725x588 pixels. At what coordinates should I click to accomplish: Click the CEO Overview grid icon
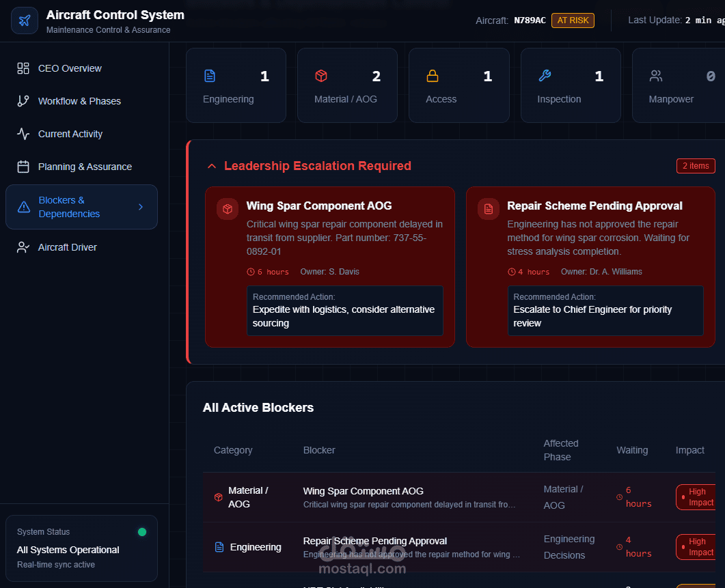[x=23, y=68]
